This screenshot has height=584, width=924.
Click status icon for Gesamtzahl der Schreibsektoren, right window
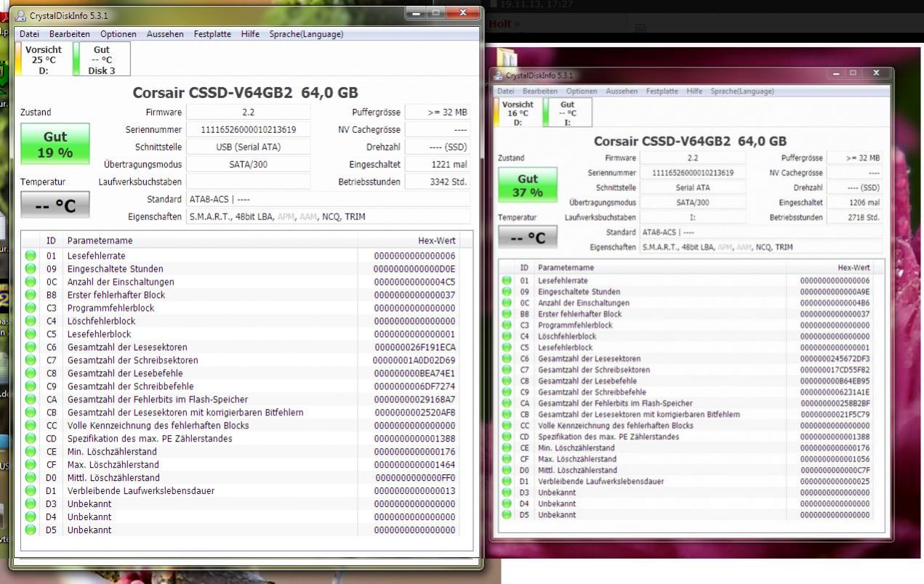[507, 370]
